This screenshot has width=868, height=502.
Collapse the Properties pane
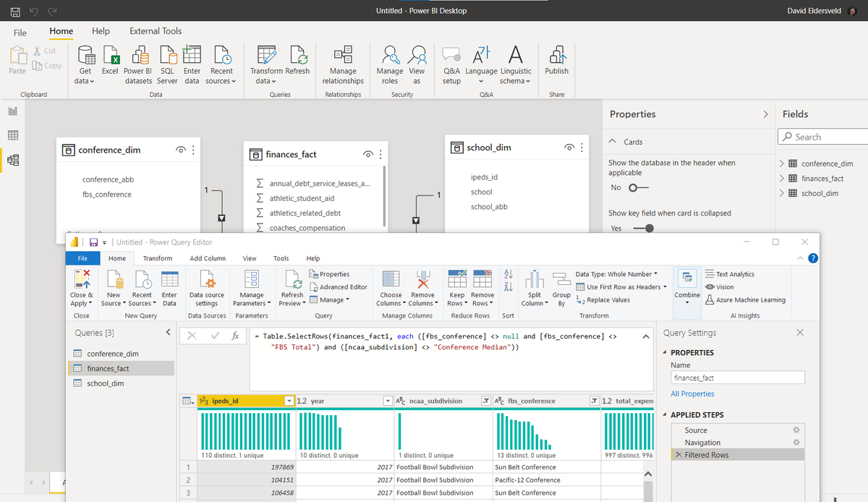point(766,114)
